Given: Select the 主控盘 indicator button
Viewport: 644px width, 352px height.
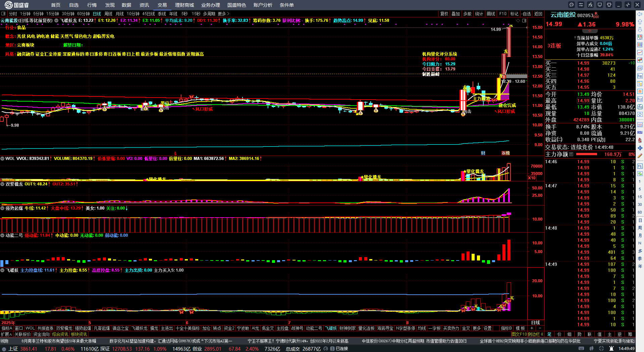Looking at the screenshot, I should [x=282, y=328].
